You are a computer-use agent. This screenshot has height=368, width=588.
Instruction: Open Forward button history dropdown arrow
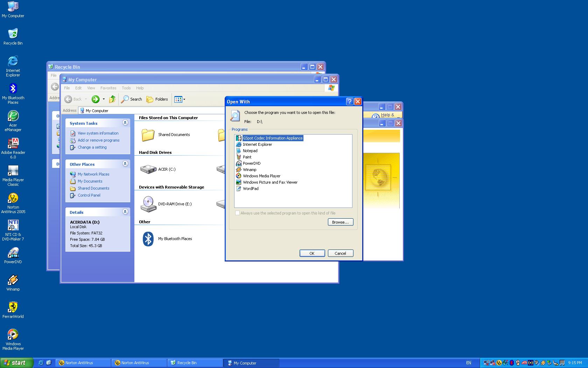pyautogui.click(x=104, y=99)
